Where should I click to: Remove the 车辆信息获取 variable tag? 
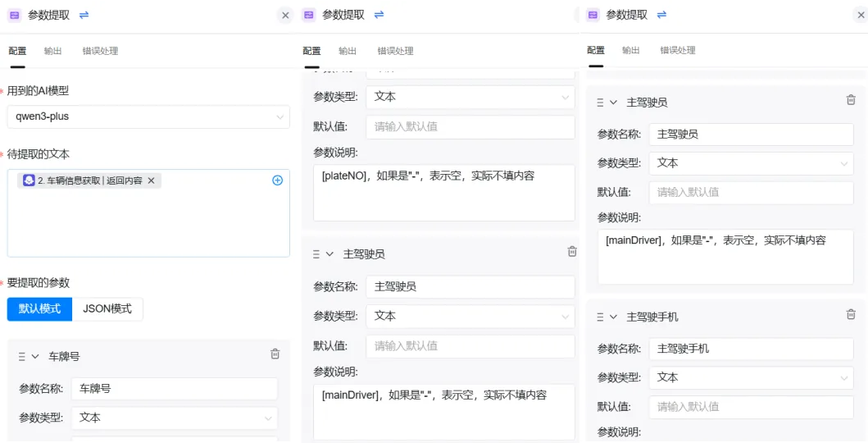151,180
